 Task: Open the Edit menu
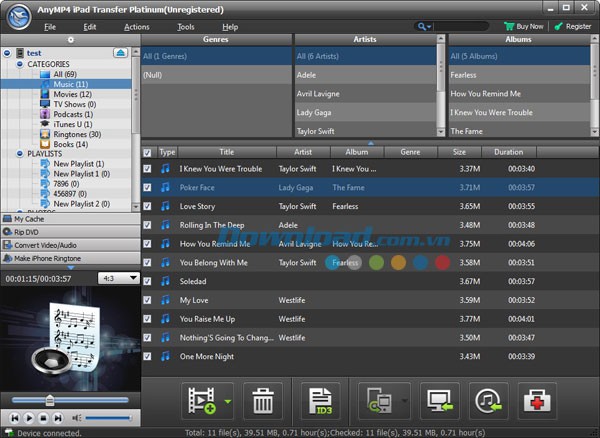click(90, 27)
